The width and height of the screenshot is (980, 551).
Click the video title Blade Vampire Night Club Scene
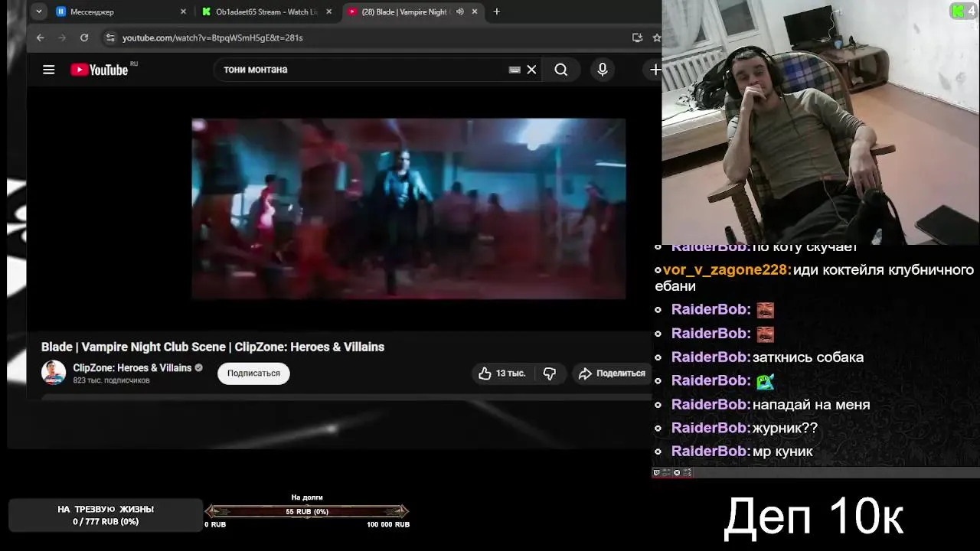pyautogui.click(x=213, y=347)
